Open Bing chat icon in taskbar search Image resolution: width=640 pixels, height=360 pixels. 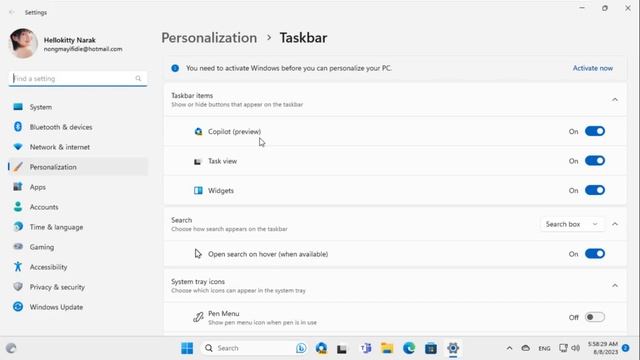[x=301, y=348]
